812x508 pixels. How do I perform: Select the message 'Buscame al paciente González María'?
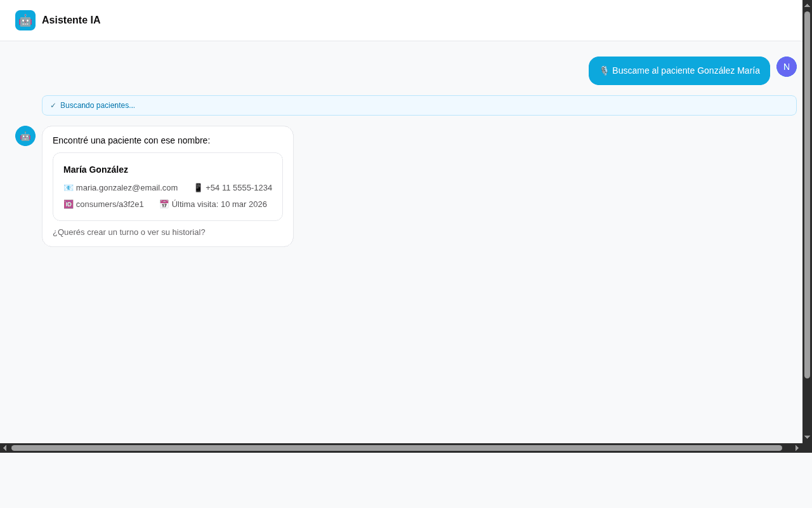[679, 70]
